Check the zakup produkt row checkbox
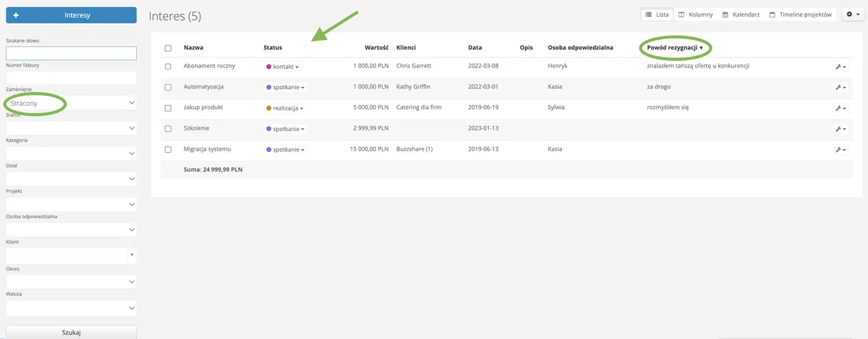 click(x=168, y=108)
